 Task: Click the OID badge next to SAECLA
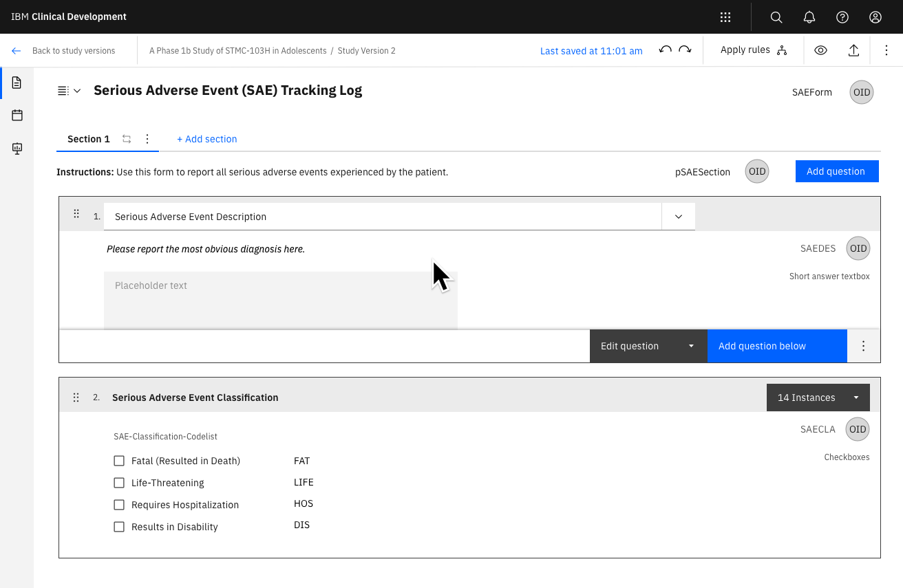pos(858,429)
